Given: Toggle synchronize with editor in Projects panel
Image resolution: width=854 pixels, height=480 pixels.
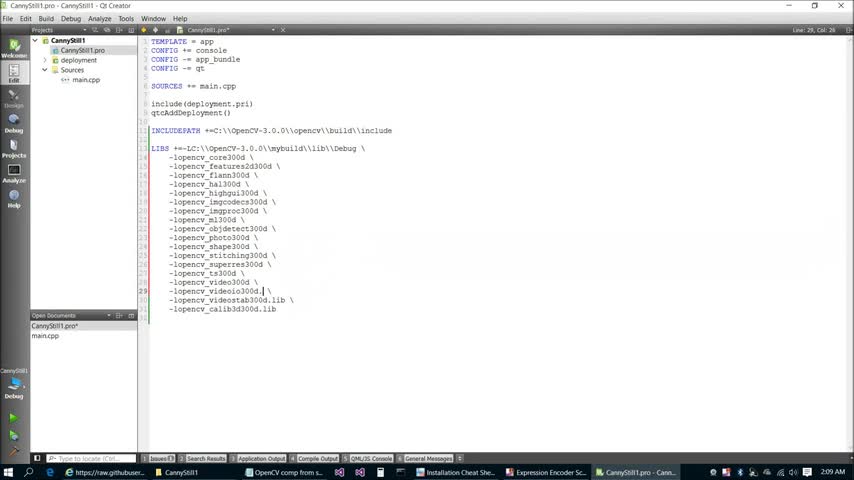Looking at the screenshot, I should 107,30.
